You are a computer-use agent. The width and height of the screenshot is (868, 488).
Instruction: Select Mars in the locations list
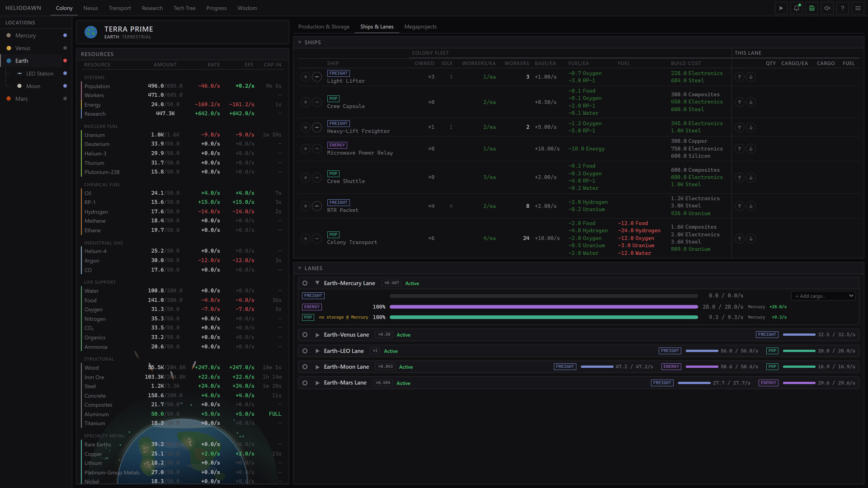pos(36,99)
